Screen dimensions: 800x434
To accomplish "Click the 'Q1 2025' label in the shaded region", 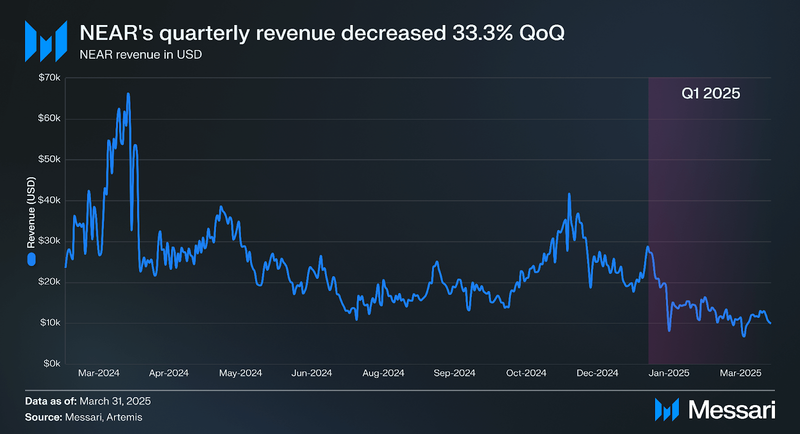I will pyautogui.click(x=711, y=93).
